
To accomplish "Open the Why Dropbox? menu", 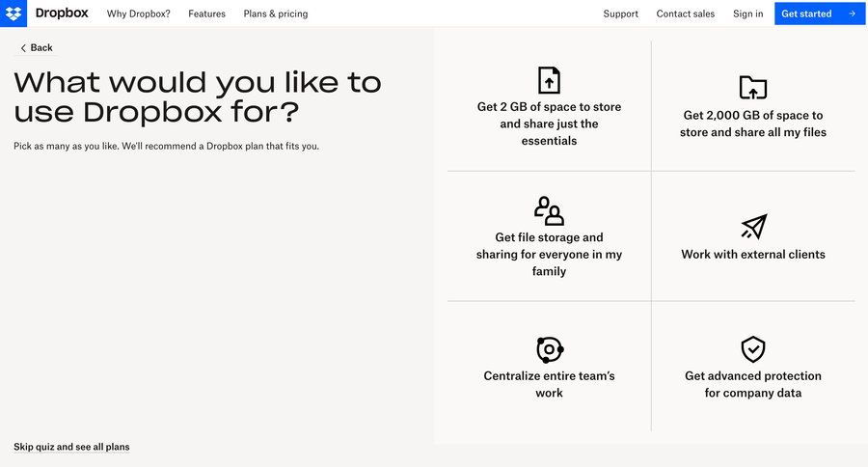I will (x=138, y=14).
